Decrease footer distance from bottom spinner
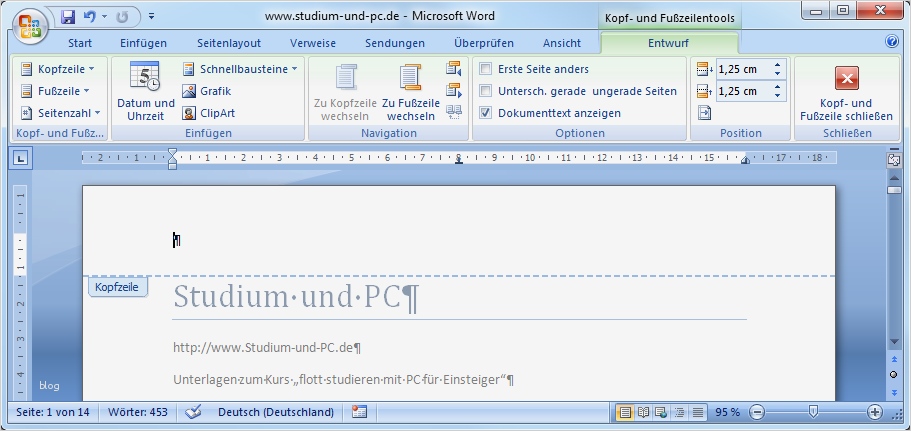The width and height of the screenshot is (911, 431). 778,96
